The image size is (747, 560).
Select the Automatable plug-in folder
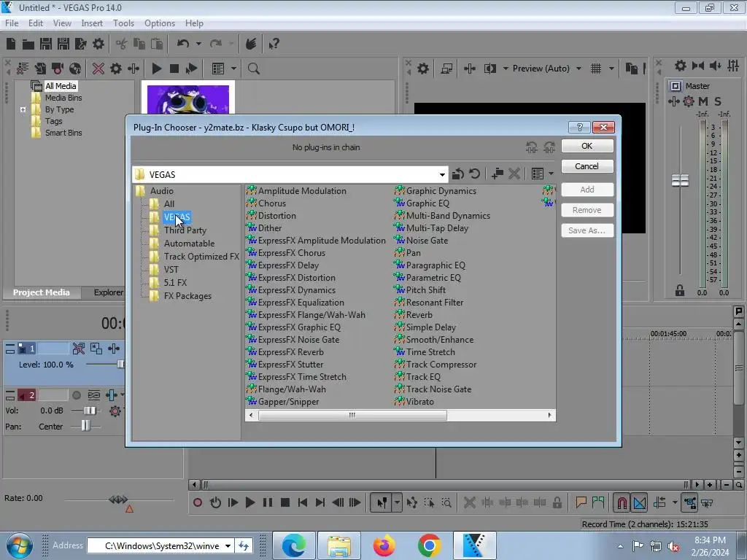[189, 244]
